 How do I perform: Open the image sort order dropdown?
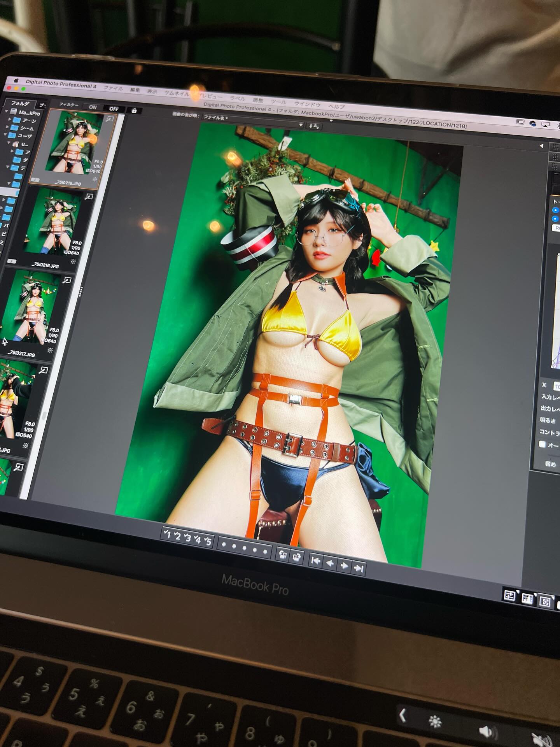(300, 124)
